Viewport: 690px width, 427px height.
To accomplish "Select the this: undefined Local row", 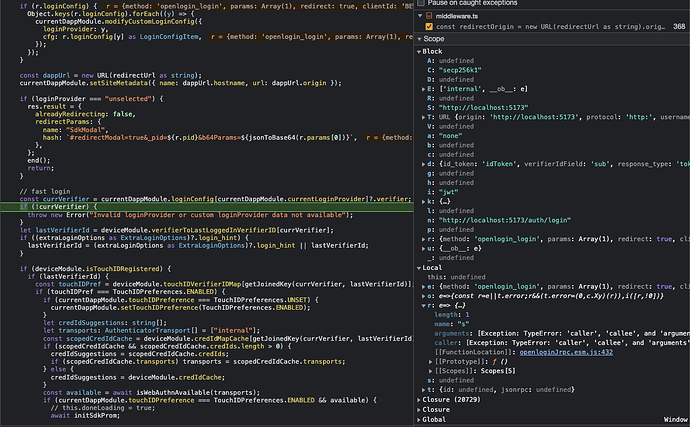I will [456, 277].
